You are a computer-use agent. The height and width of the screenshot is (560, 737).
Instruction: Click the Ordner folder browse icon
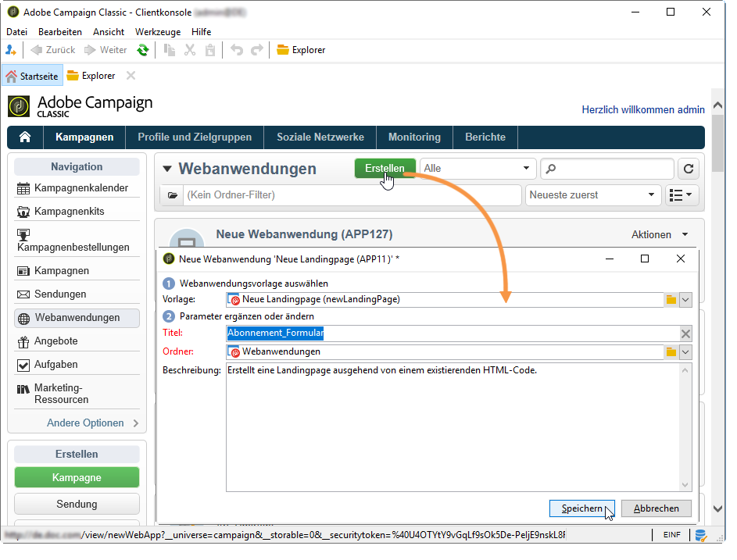click(x=671, y=352)
